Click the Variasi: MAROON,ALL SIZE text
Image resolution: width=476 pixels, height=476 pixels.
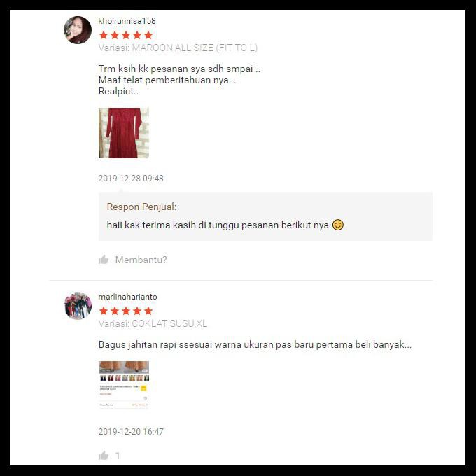pos(178,48)
